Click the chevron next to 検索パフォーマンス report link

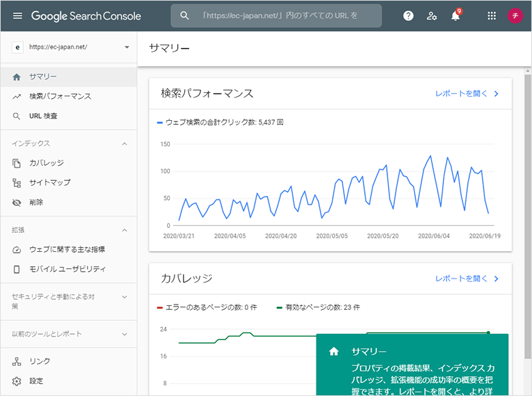[x=497, y=94]
